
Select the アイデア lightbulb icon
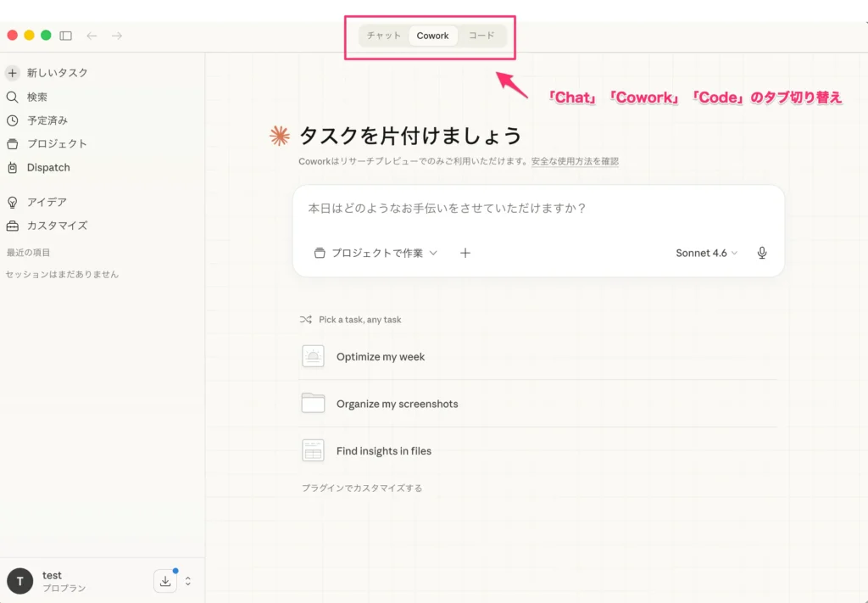[x=12, y=201]
